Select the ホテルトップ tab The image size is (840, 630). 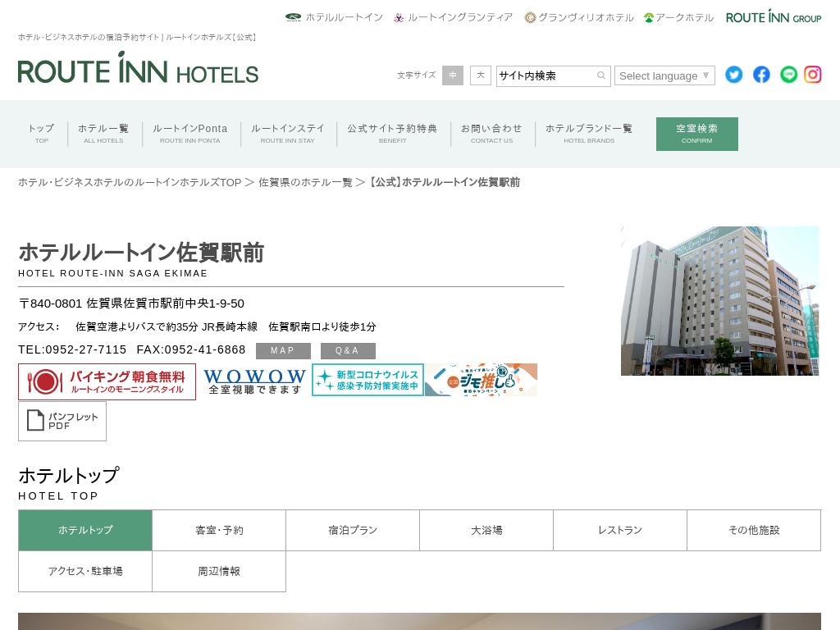coord(85,531)
